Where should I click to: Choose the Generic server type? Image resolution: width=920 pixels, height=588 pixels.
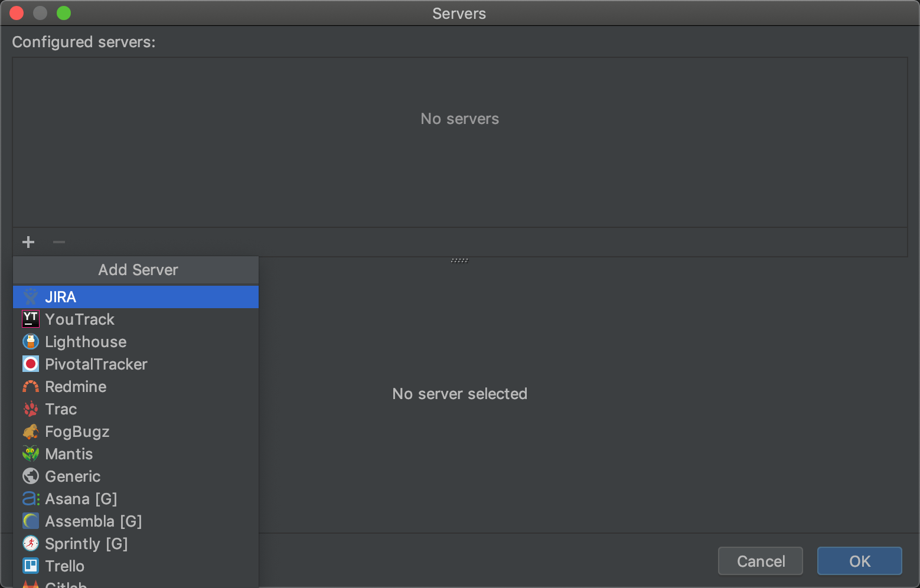tap(73, 476)
